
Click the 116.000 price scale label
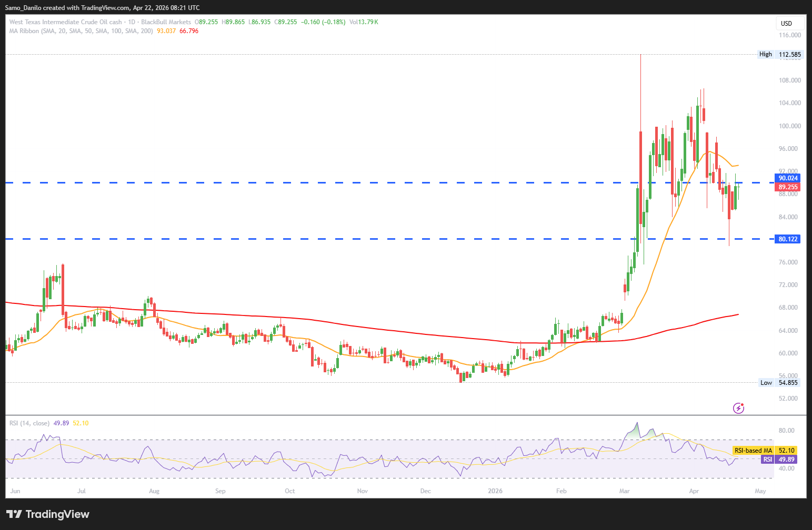click(x=789, y=35)
